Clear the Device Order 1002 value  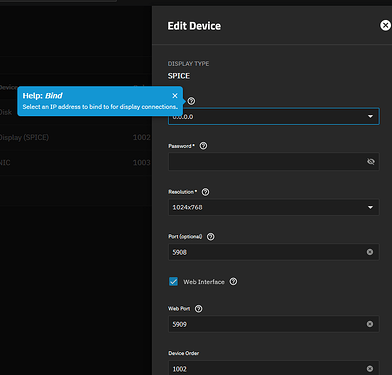point(370,368)
